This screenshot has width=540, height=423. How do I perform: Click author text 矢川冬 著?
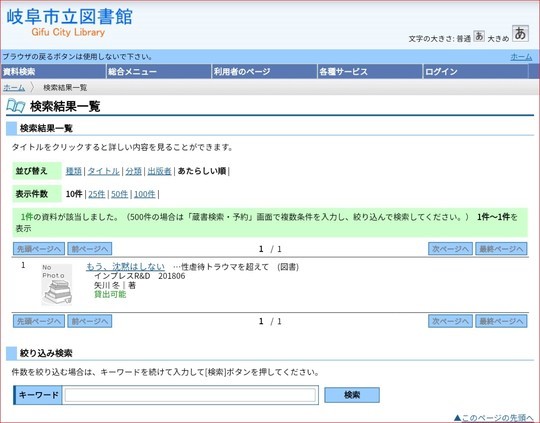[115, 285]
